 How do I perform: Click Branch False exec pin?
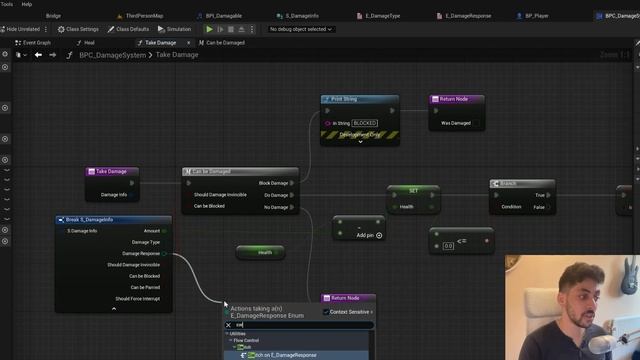(x=549, y=207)
